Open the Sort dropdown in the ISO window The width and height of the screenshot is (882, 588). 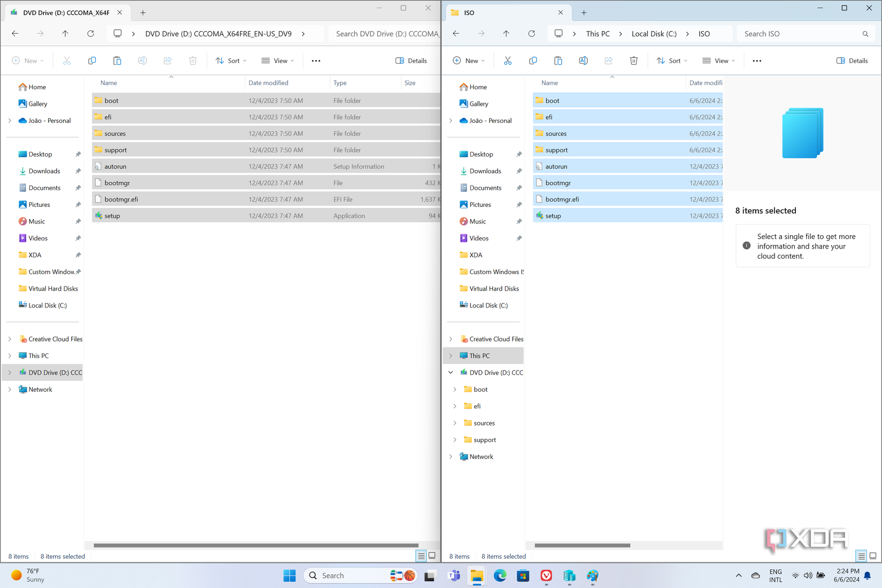click(672, 60)
